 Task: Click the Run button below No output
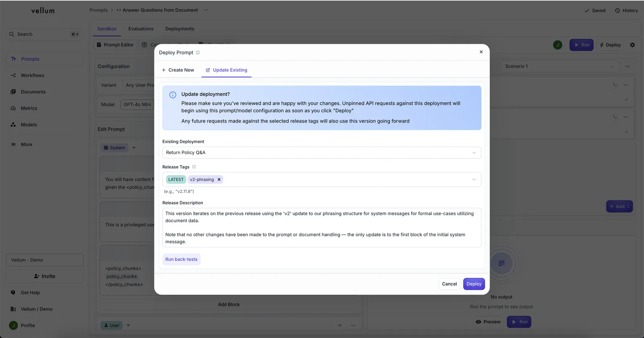click(x=519, y=322)
